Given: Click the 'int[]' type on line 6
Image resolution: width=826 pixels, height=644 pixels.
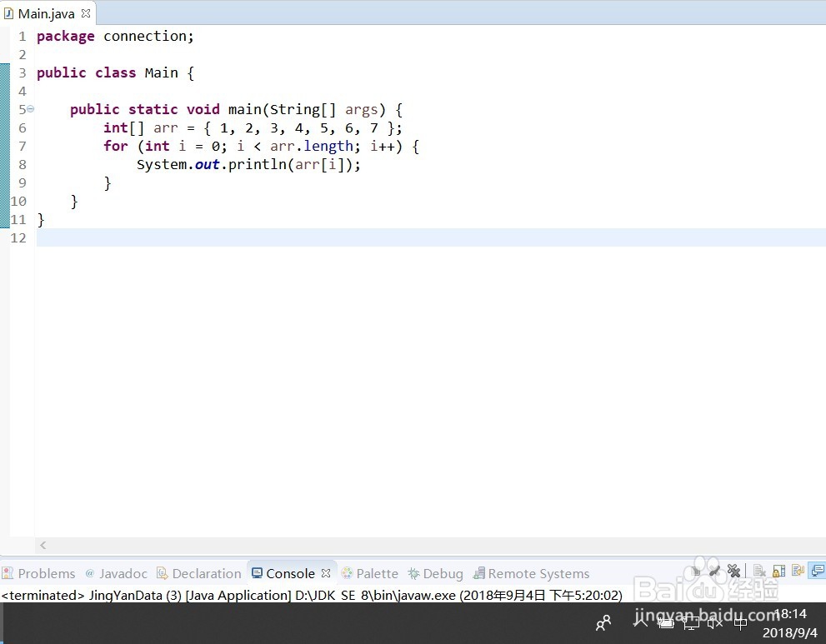Looking at the screenshot, I should [x=123, y=128].
